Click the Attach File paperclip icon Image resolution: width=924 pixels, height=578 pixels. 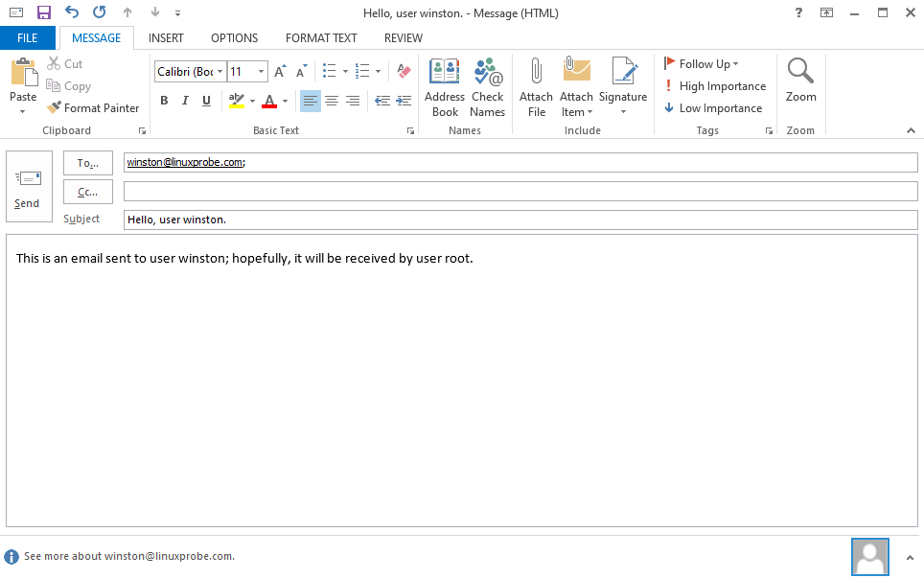(x=536, y=73)
